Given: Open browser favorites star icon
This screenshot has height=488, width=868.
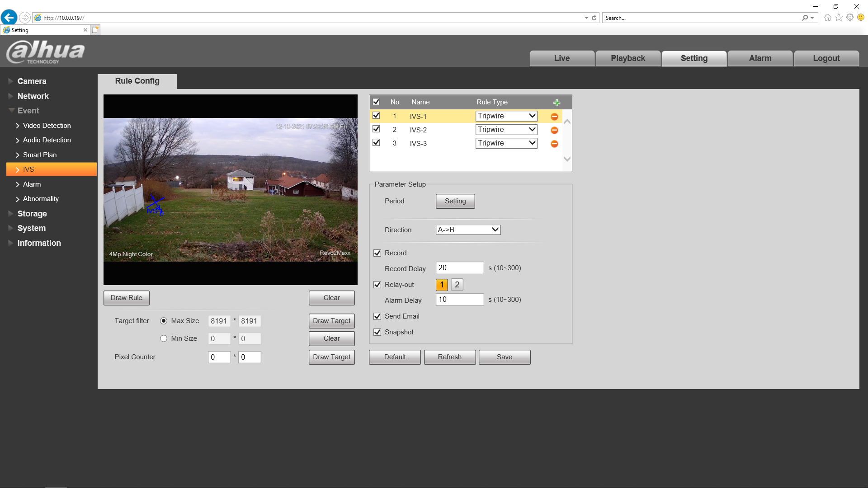Looking at the screenshot, I should (839, 18).
